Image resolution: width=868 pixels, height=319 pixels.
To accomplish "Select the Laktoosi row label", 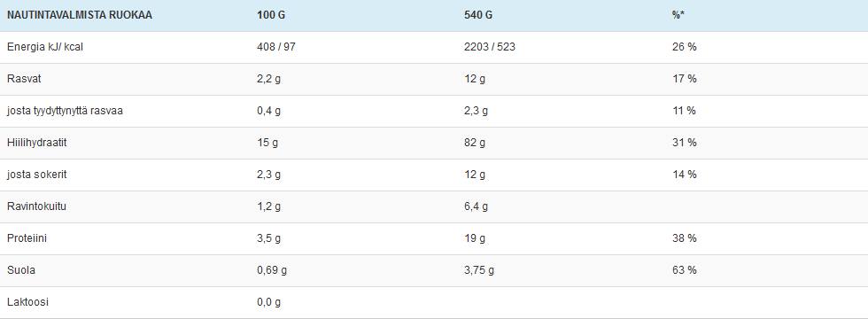I will pyautogui.click(x=27, y=302).
